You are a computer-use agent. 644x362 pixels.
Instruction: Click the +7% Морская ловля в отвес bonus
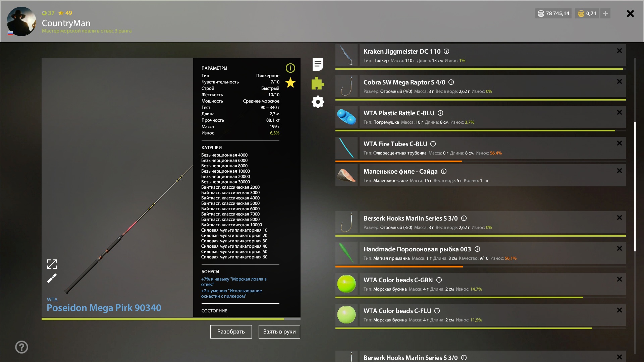(x=234, y=282)
